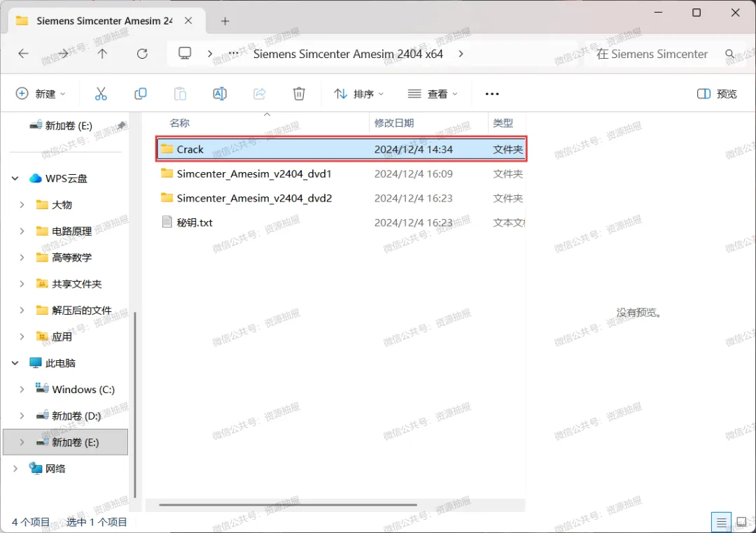This screenshot has width=756, height=533.
Task: Go up one folder level
Action: pyautogui.click(x=102, y=53)
